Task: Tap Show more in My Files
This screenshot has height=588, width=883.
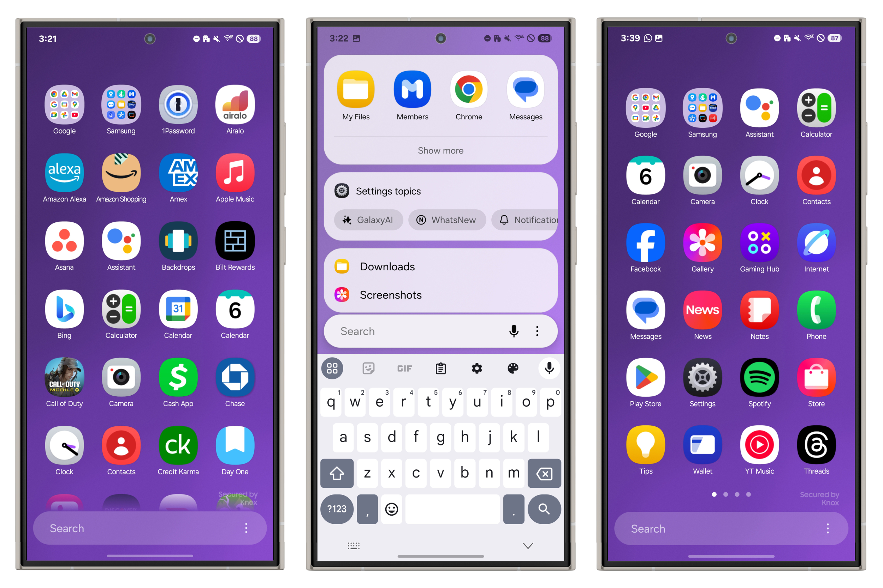Action: click(x=441, y=150)
